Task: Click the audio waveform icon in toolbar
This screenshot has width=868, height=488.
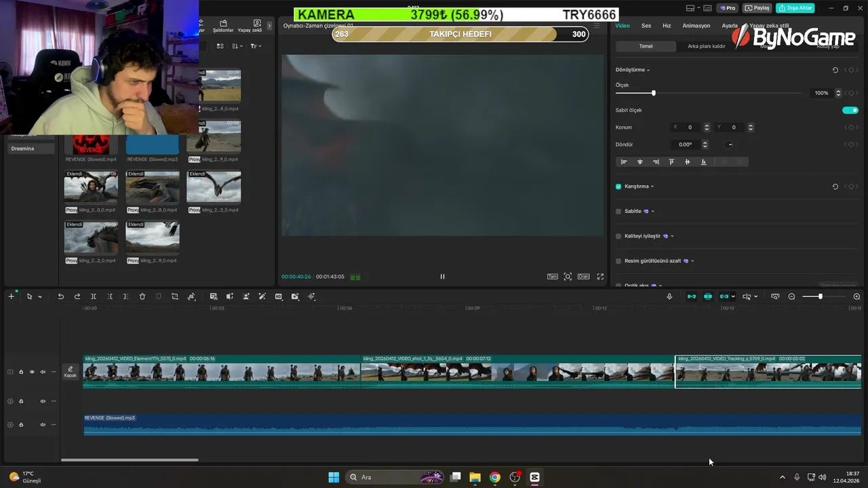Action: coord(312,297)
